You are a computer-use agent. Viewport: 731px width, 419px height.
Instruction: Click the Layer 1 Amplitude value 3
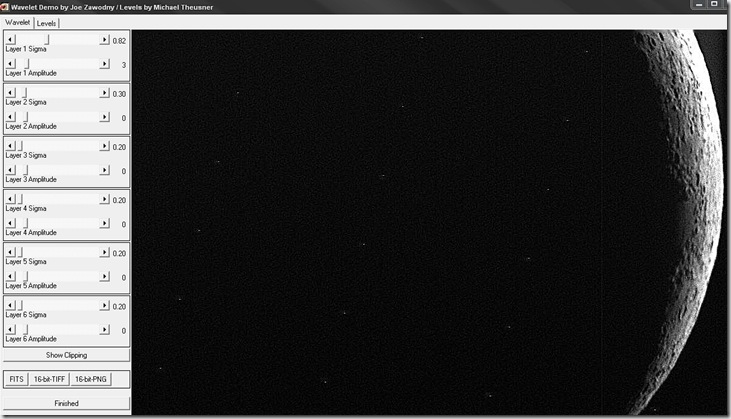124,65
